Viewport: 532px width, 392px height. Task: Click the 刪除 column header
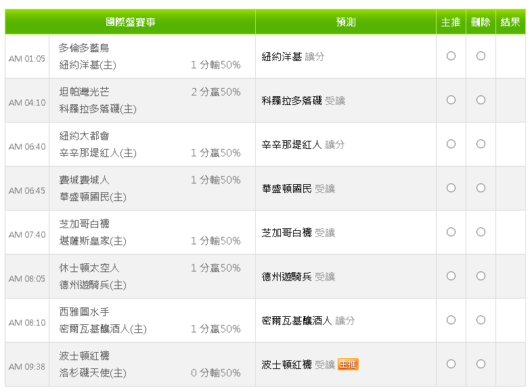[x=481, y=22]
